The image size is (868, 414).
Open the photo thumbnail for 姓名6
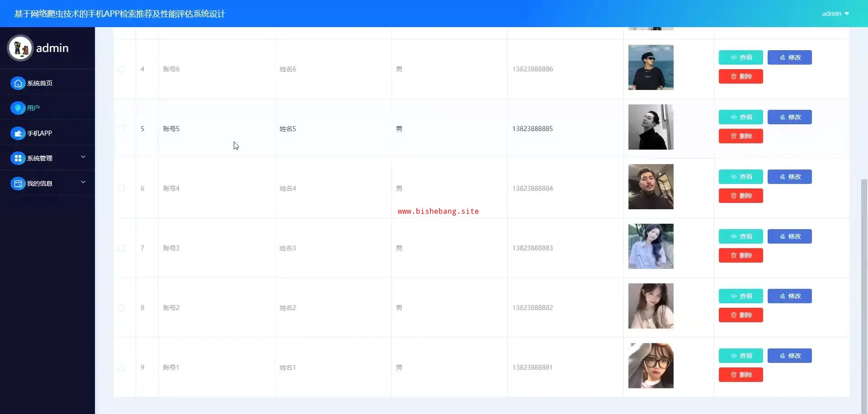tap(651, 67)
